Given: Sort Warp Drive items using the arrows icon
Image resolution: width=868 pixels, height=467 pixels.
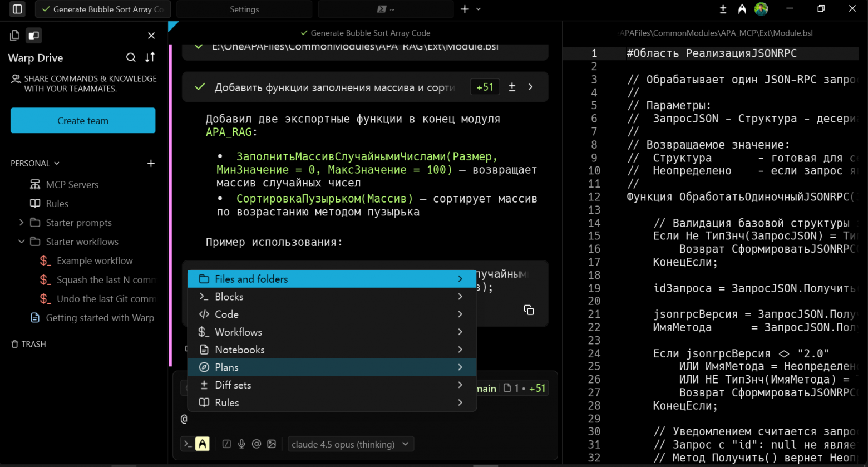Looking at the screenshot, I should tap(149, 57).
